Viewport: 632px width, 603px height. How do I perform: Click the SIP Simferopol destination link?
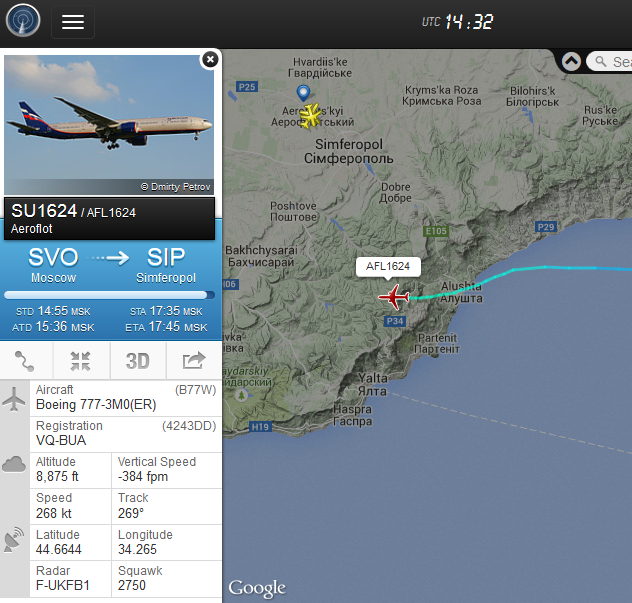(166, 264)
